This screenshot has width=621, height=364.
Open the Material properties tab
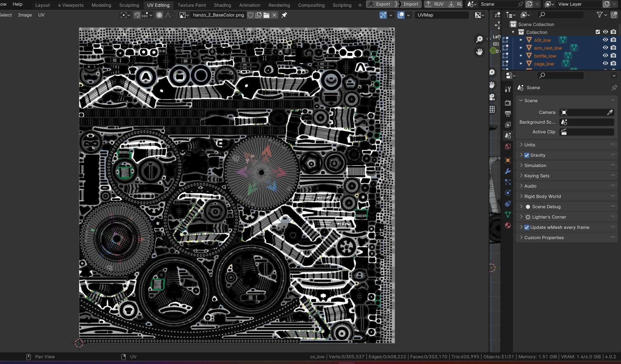508,225
